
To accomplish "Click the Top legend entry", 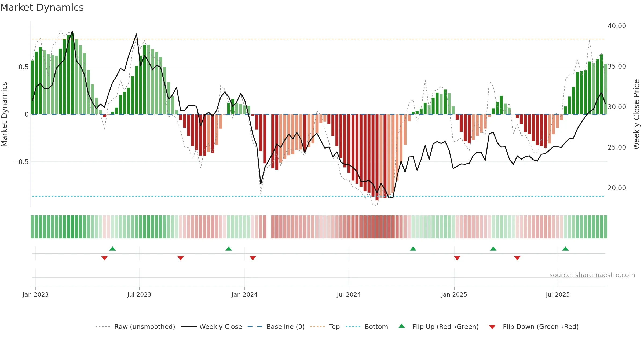I will (325, 327).
